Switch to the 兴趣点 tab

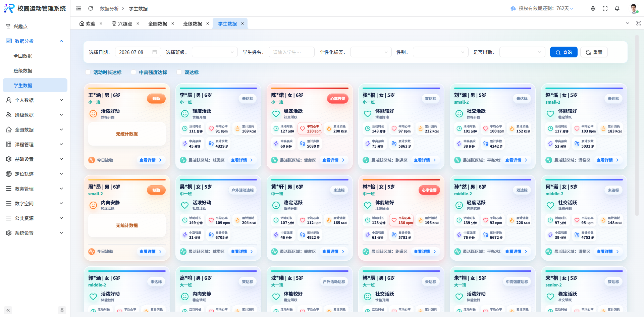point(122,23)
